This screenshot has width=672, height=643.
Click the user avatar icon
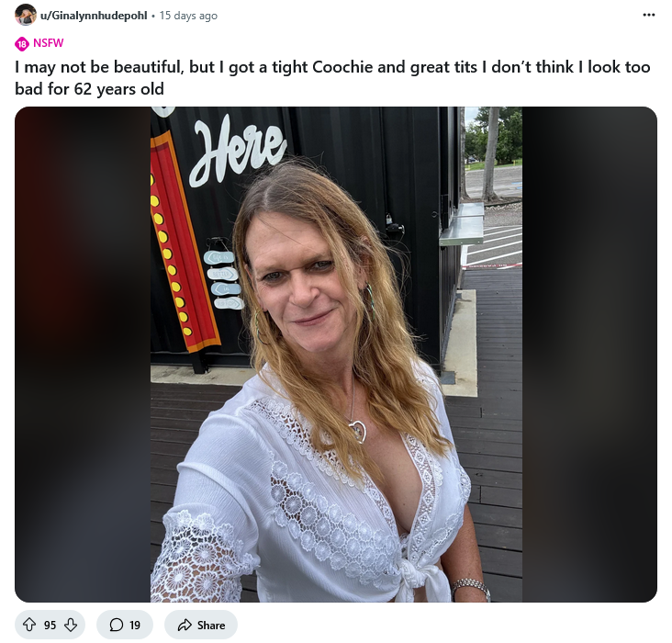coord(26,15)
